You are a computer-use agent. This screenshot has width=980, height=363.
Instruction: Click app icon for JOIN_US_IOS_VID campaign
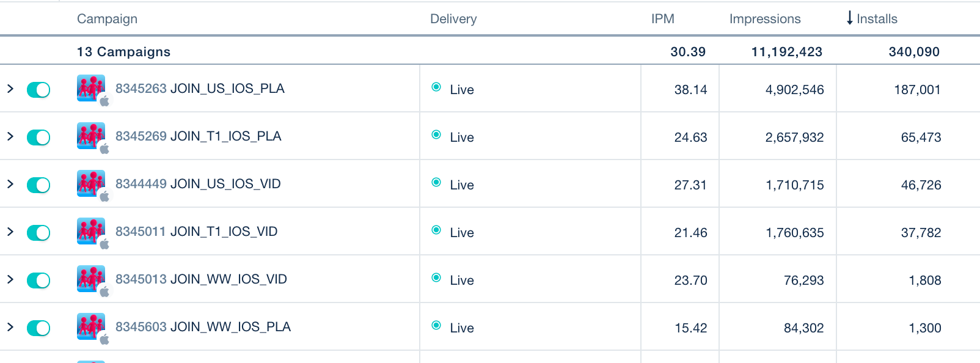point(91,183)
